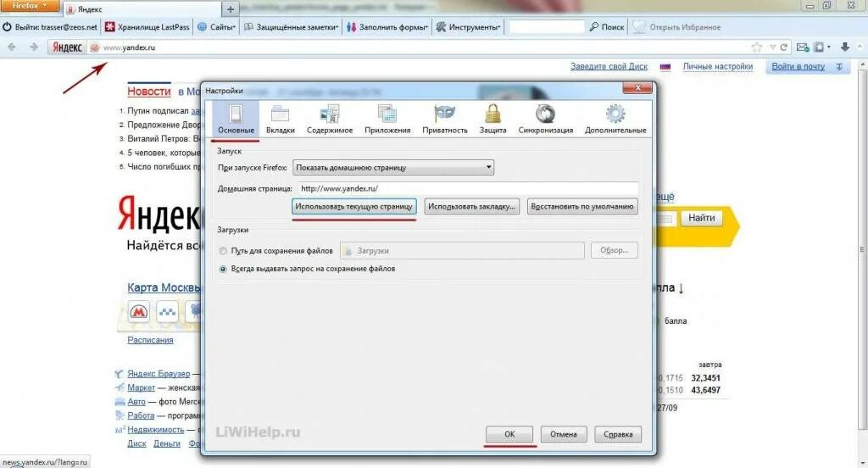Click Войти в почту link

tap(798, 66)
